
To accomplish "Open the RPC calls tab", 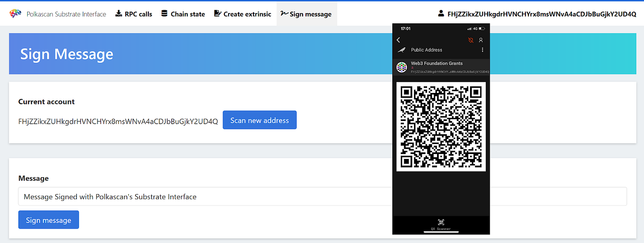I will tap(134, 14).
